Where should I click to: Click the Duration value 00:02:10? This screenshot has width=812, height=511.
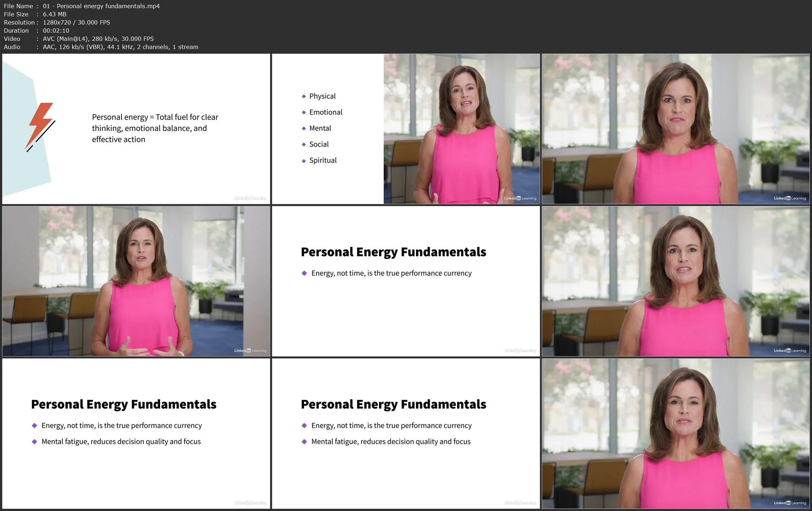[56, 31]
